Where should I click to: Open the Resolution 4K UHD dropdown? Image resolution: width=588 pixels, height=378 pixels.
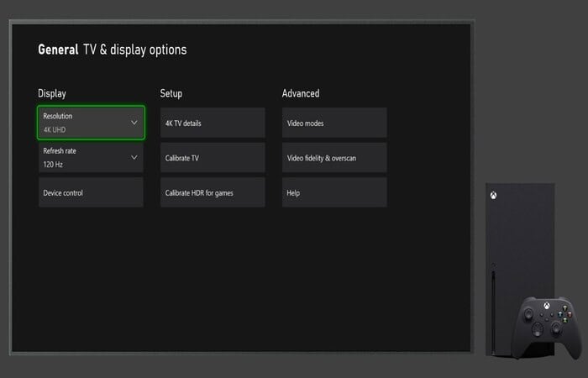91,123
